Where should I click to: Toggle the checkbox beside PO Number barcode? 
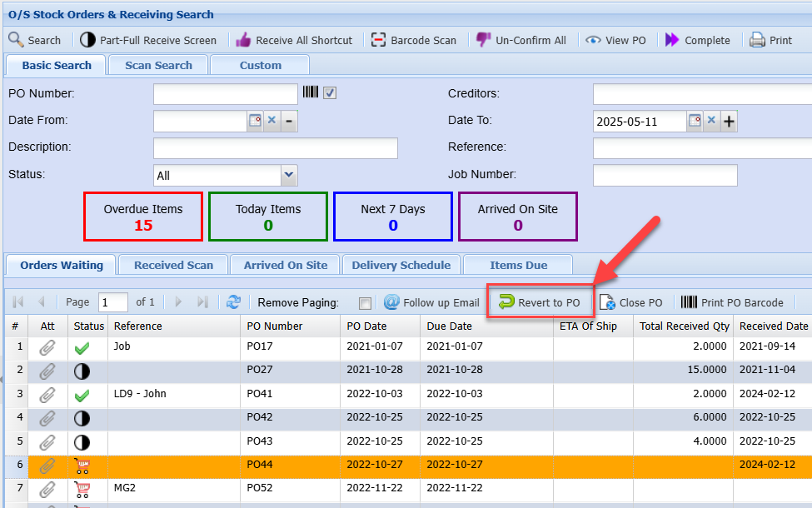click(330, 93)
